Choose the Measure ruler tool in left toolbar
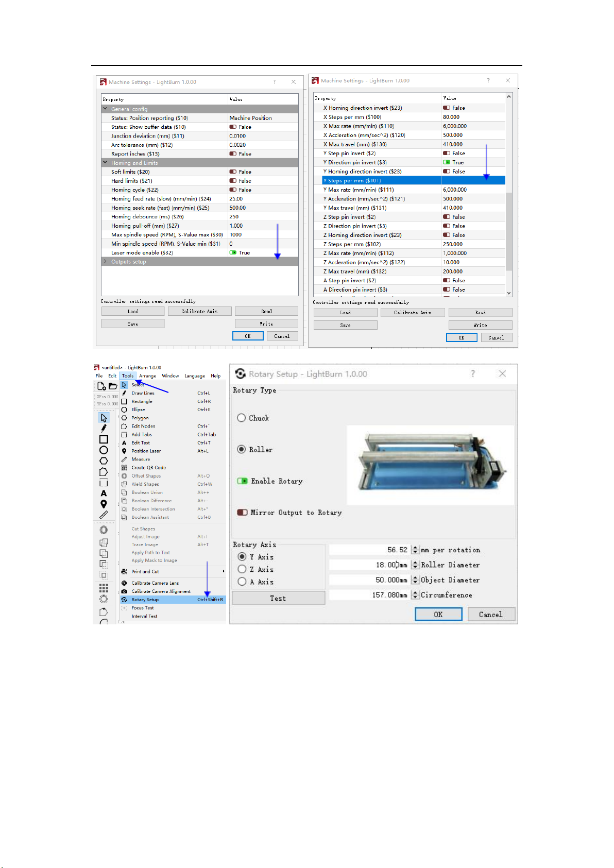This screenshot has width=614, height=868. [104, 515]
